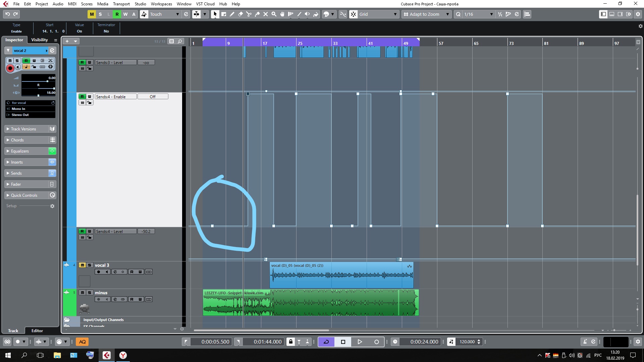Screen dimensions: 644x362
Task: Mute the vocal 3 track
Action: point(82,265)
